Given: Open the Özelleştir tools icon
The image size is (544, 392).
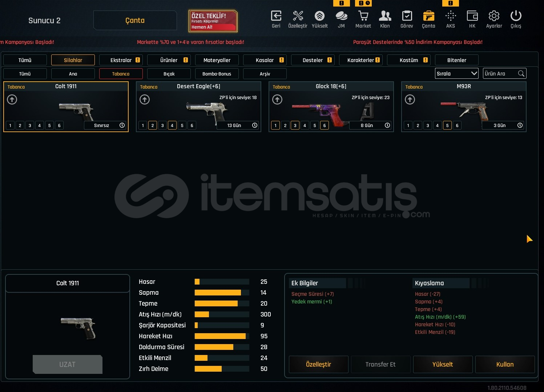Looking at the screenshot, I should (298, 16).
